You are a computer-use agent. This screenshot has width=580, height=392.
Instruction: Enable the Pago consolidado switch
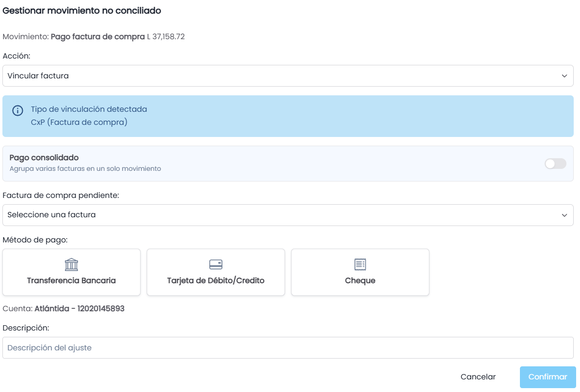point(555,164)
